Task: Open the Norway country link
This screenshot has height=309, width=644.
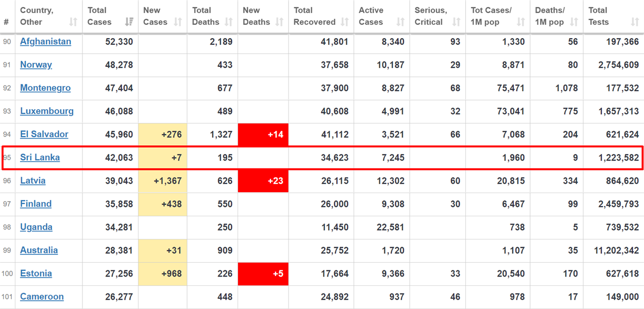Action: 36,65
